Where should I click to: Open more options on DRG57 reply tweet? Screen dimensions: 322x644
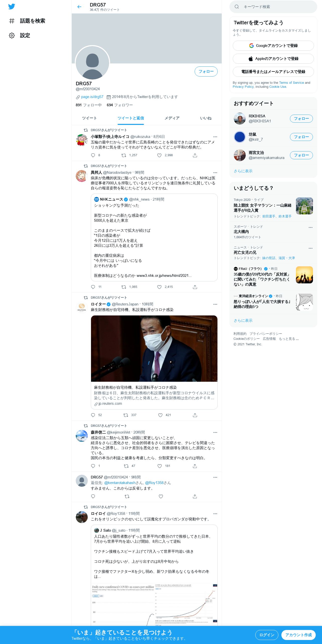215,477
